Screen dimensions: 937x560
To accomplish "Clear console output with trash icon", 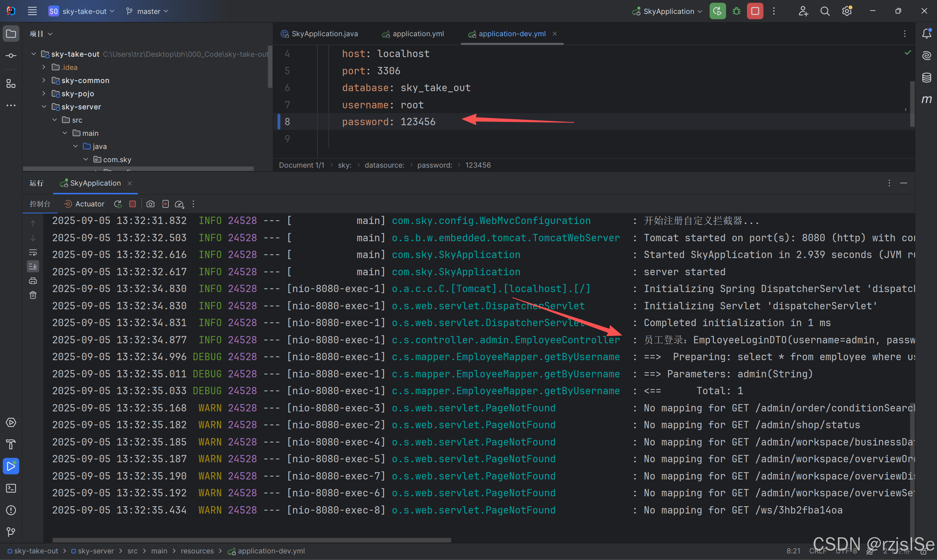I will [x=33, y=295].
